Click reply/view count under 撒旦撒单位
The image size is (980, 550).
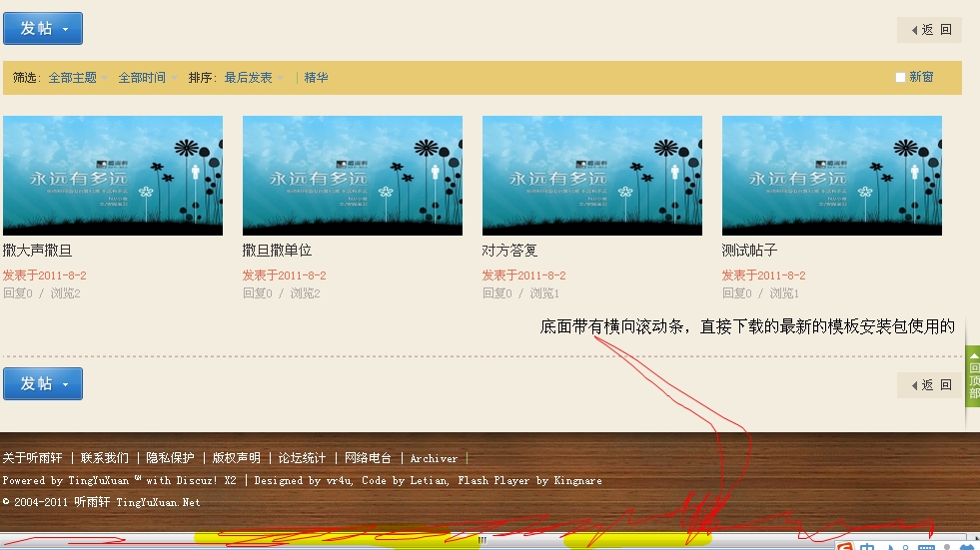click(x=282, y=293)
